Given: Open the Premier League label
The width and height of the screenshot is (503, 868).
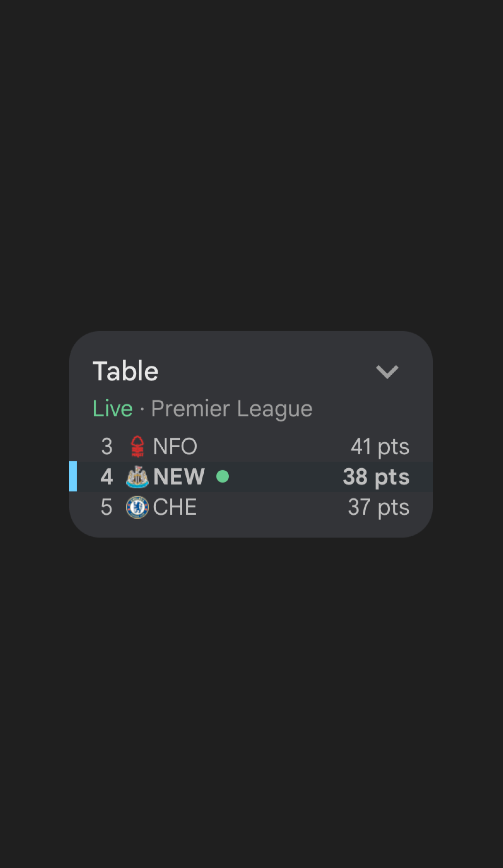Looking at the screenshot, I should (x=232, y=409).
